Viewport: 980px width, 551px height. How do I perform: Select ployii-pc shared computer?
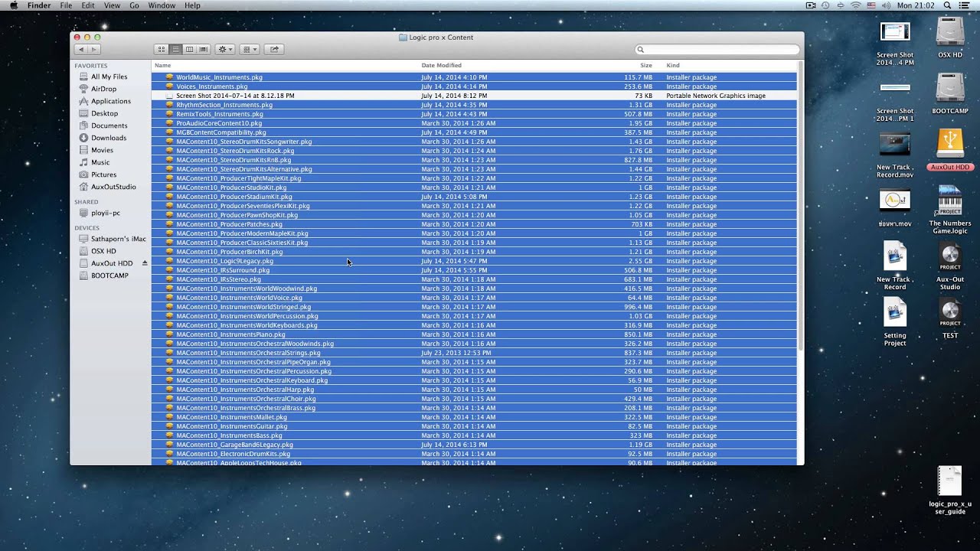click(106, 213)
